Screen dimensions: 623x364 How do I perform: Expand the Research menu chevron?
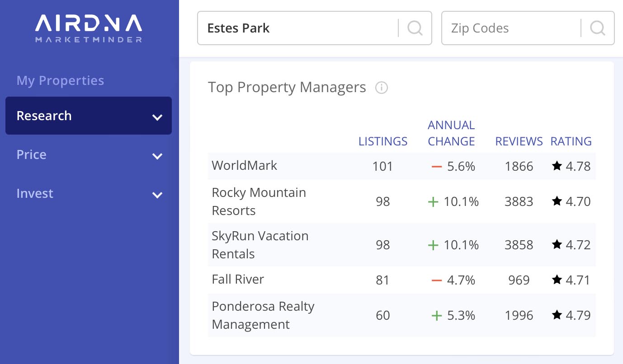pyautogui.click(x=157, y=117)
